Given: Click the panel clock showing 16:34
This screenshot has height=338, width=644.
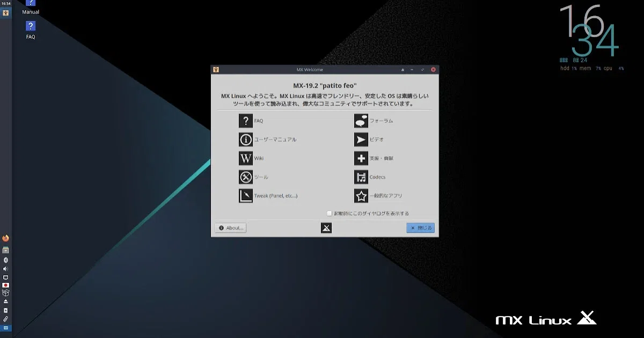Looking at the screenshot, I should point(6,4).
